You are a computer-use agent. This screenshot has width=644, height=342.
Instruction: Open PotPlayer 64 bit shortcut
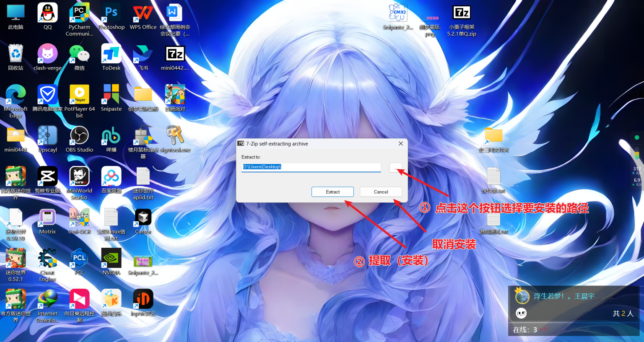point(79,101)
